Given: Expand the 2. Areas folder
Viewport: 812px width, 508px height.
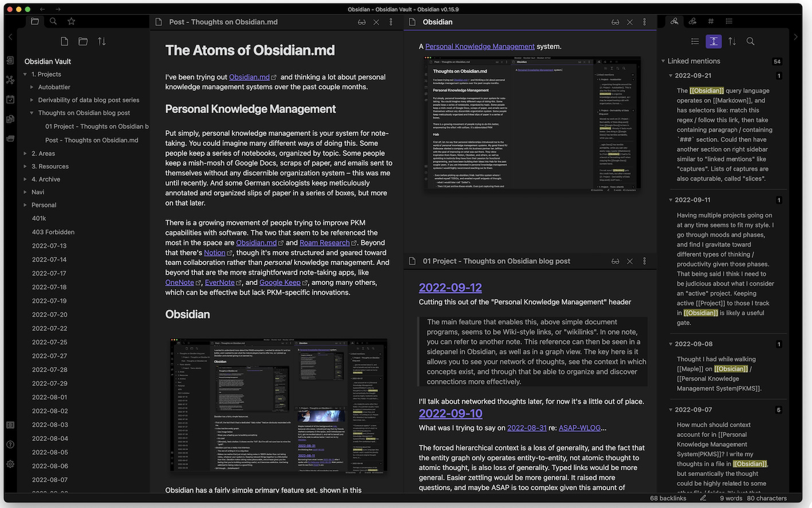Looking at the screenshot, I should pos(25,154).
